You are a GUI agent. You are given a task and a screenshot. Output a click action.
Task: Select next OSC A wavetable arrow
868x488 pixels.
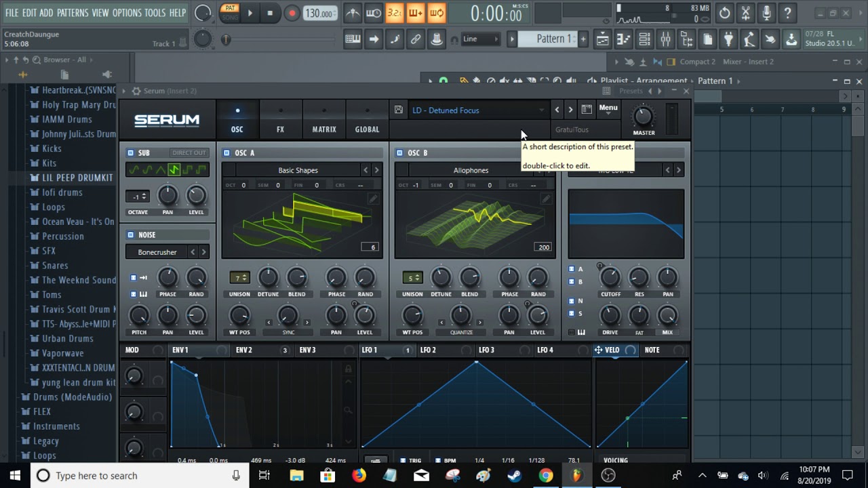[x=377, y=170]
